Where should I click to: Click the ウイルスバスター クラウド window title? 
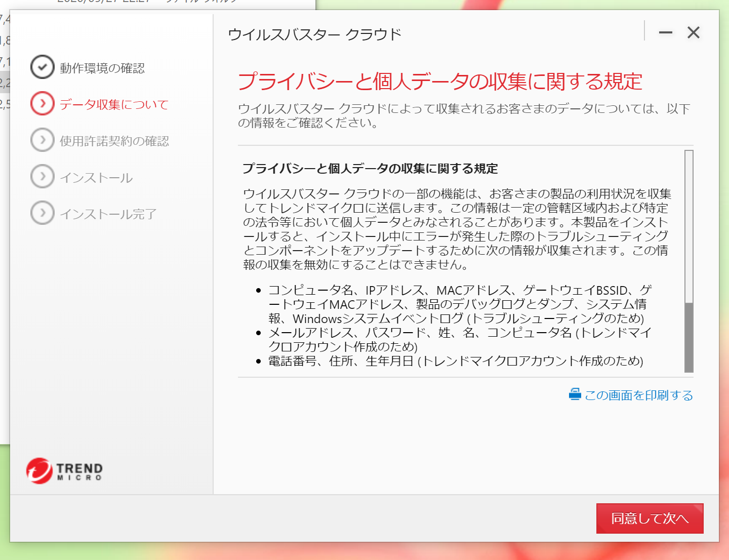pos(315,34)
